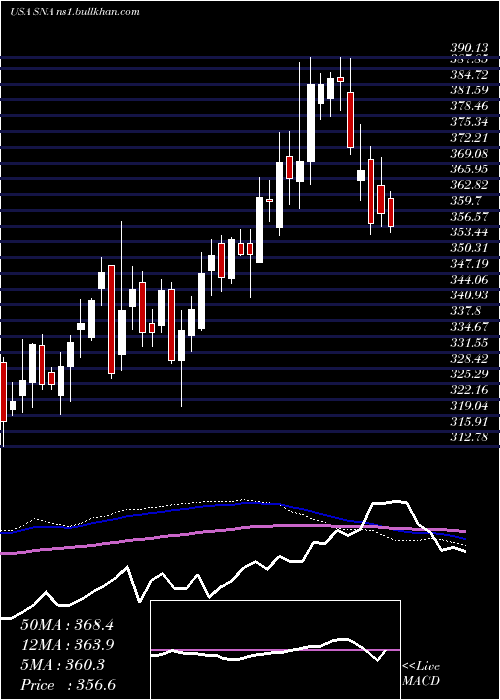The height and width of the screenshot is (700, 500).
Task: Click the 390.13 price label
Action: coord(468,47)
